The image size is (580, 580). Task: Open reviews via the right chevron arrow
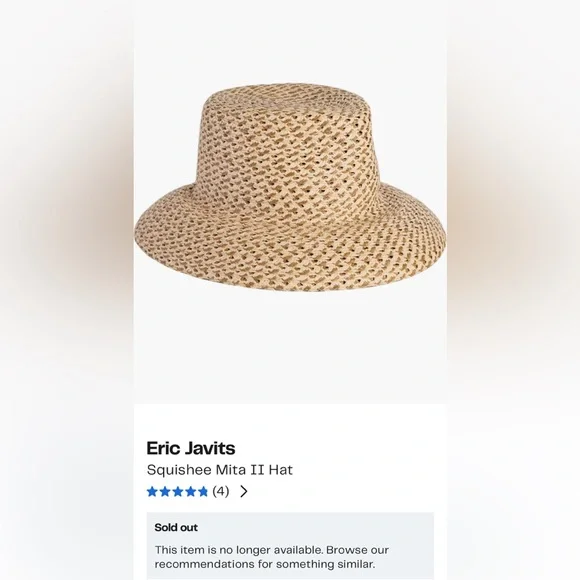(244, 492)
